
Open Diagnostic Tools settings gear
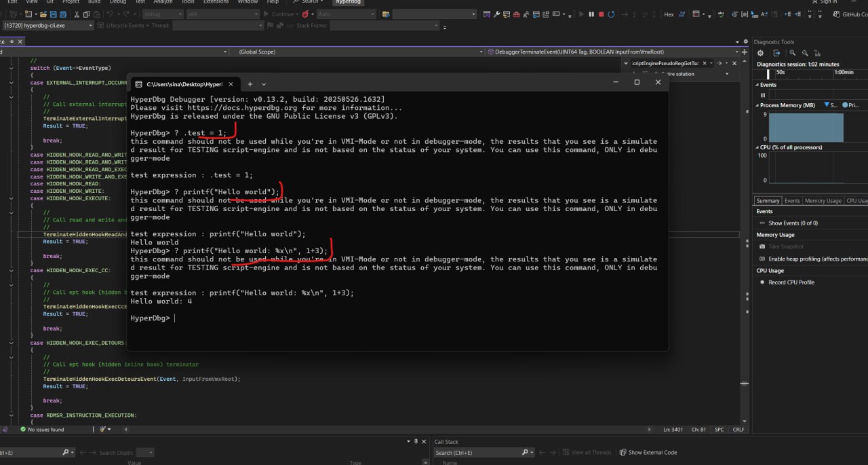[760, 53]
